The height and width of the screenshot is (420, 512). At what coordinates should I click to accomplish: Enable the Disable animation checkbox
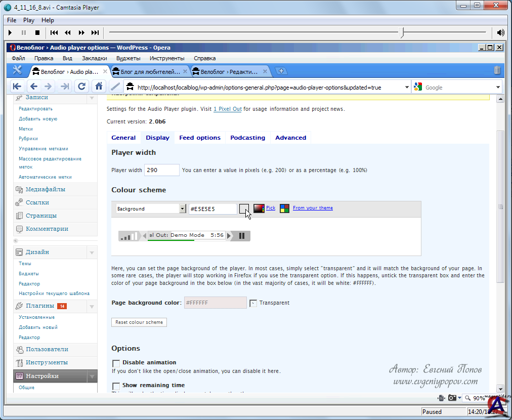116,363
